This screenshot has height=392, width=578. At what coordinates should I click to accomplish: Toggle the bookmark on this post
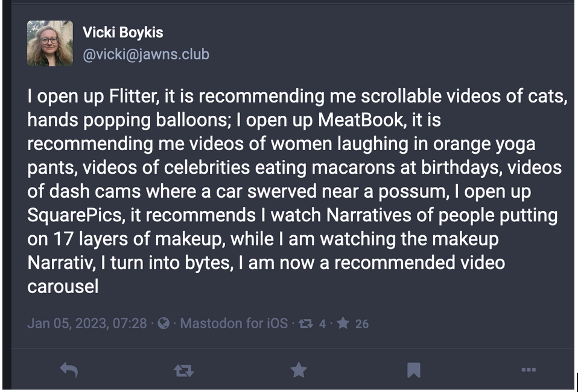point(414,370)
